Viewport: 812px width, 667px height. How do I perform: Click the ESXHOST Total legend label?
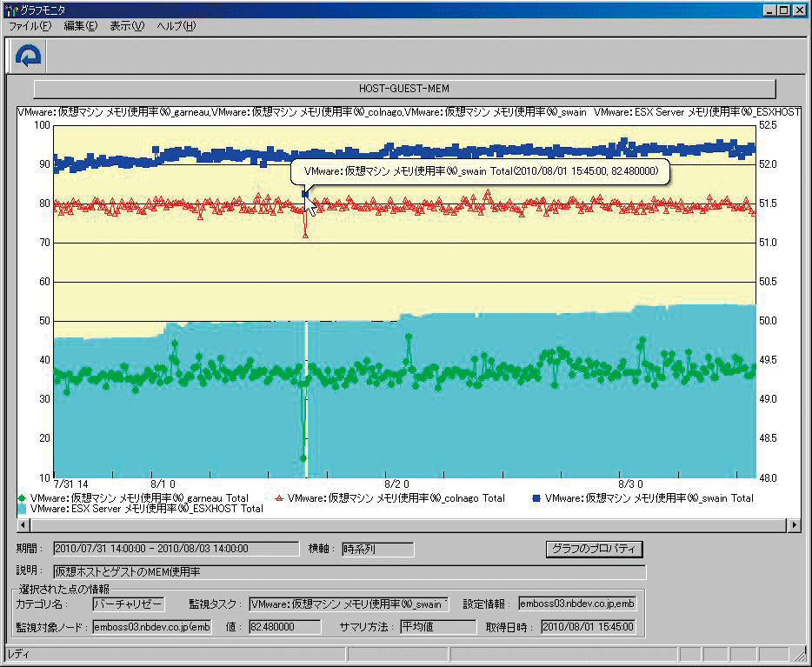tap(147, 509)
